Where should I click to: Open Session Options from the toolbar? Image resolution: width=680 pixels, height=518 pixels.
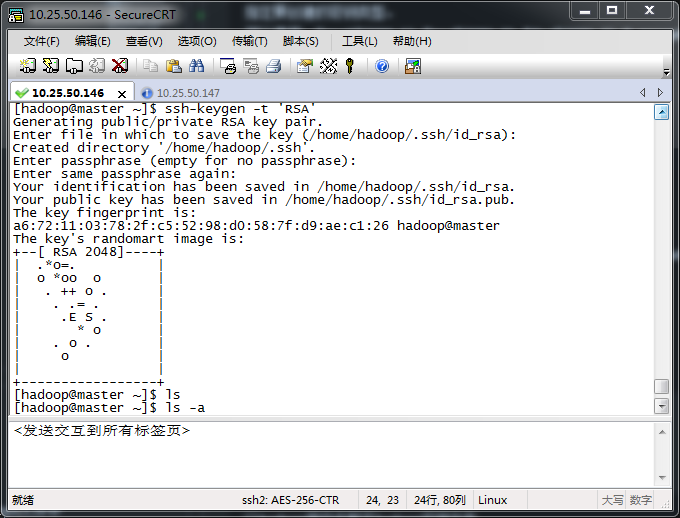point(305,66)
